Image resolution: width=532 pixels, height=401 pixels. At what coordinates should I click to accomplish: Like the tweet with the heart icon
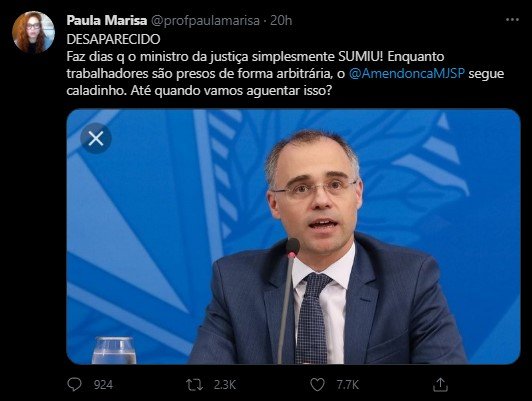(317, 385)
